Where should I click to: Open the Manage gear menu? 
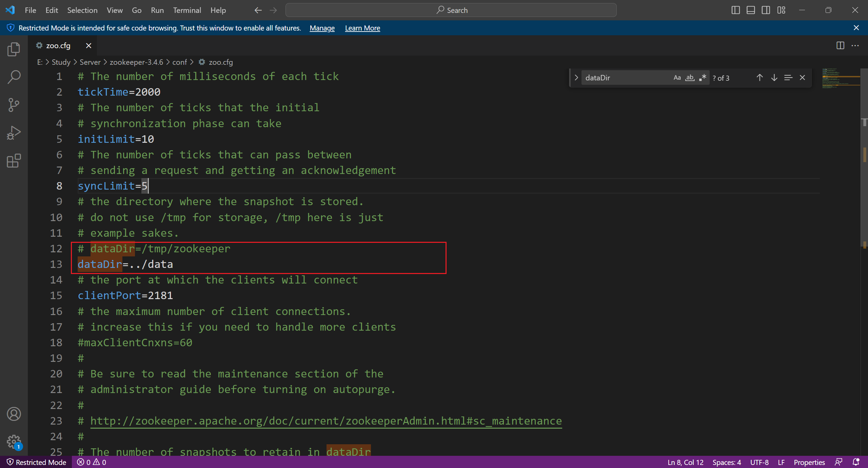[14, 442]
